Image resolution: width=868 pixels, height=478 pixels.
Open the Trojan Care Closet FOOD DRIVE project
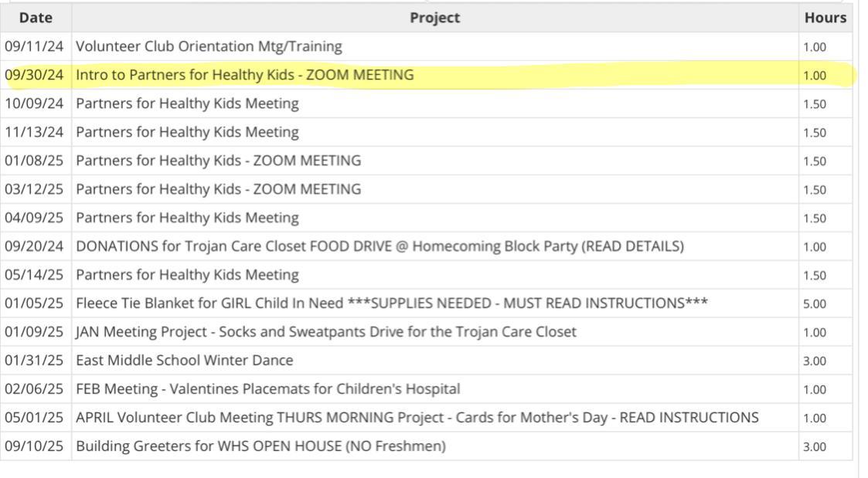click(x=380, y=246)
